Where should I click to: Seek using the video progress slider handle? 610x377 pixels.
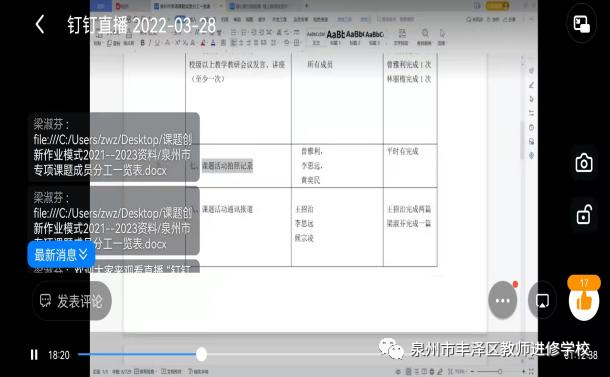[201, 354]
